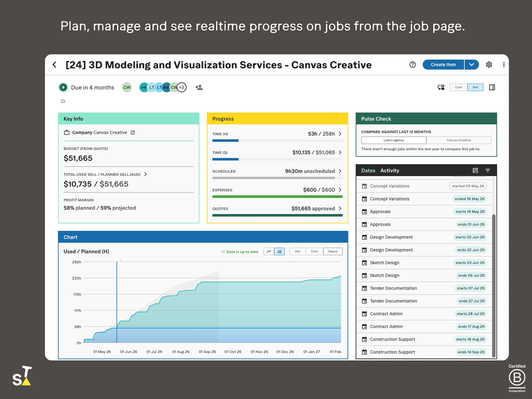
Task: Click the tag label icon below the status
Action: point(63,101)
